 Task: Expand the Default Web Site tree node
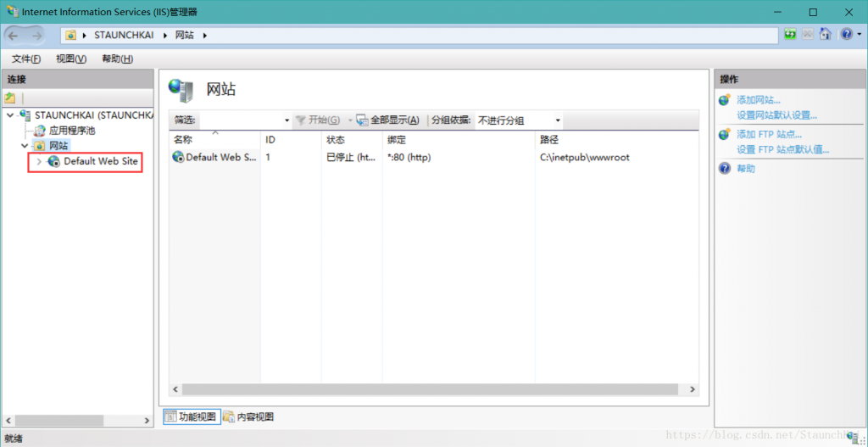(39, 161)
